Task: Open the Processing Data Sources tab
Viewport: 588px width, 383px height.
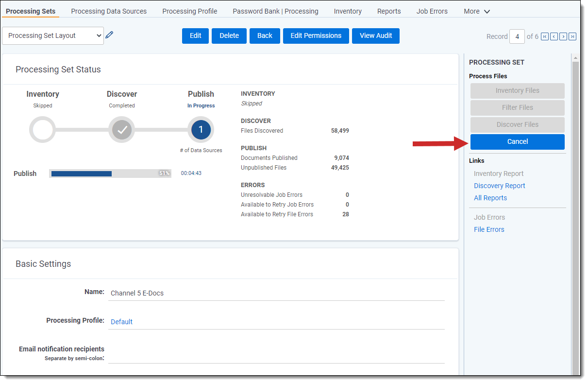Action: 109,11
